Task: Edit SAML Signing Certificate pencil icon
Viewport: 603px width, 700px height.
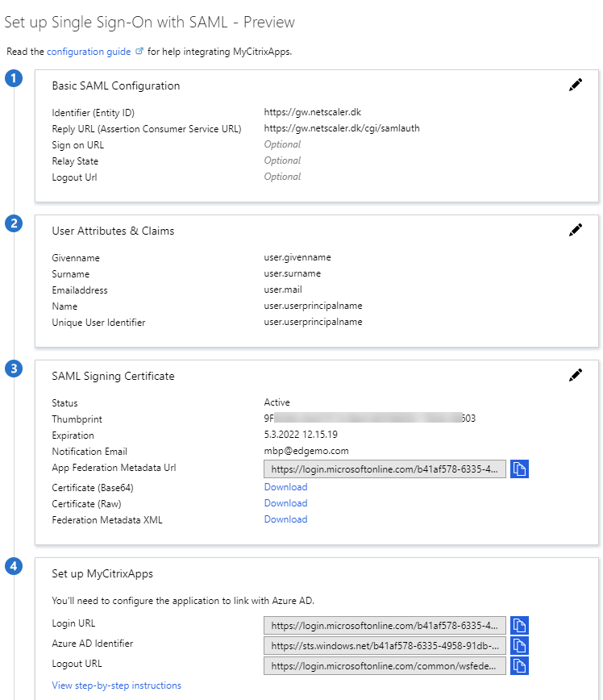Action: 576,375
